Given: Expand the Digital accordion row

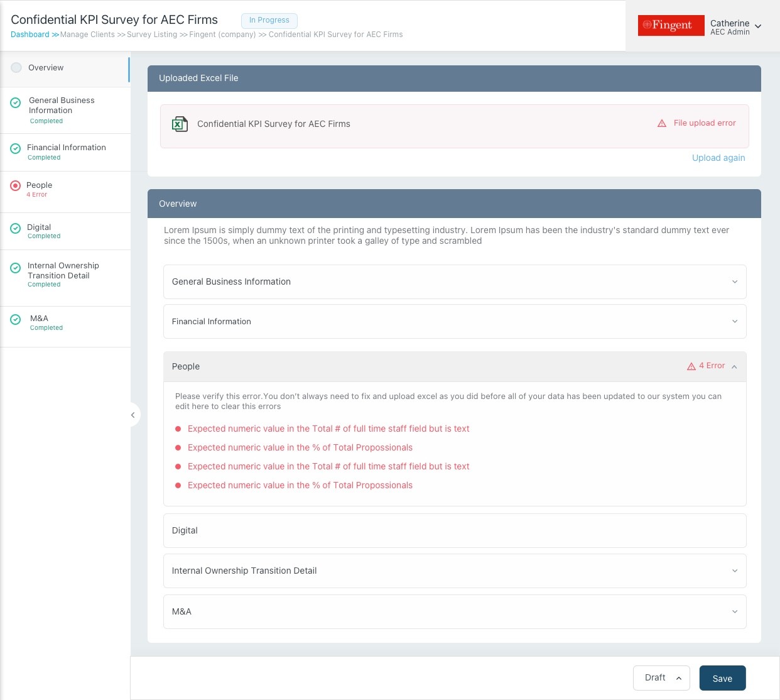Looking at the screenshot, I should 455,530.
